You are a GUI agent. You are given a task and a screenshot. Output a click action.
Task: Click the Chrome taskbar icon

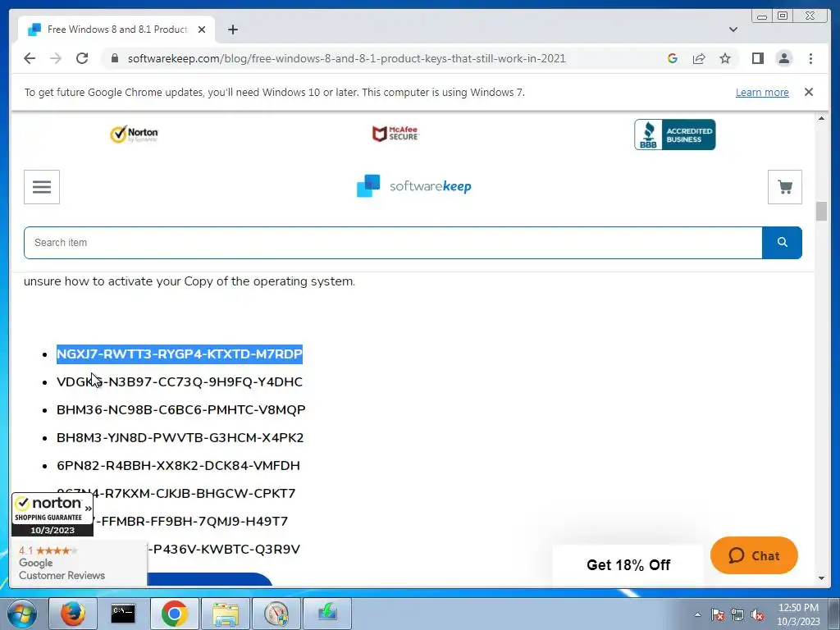tap(174, 614)
